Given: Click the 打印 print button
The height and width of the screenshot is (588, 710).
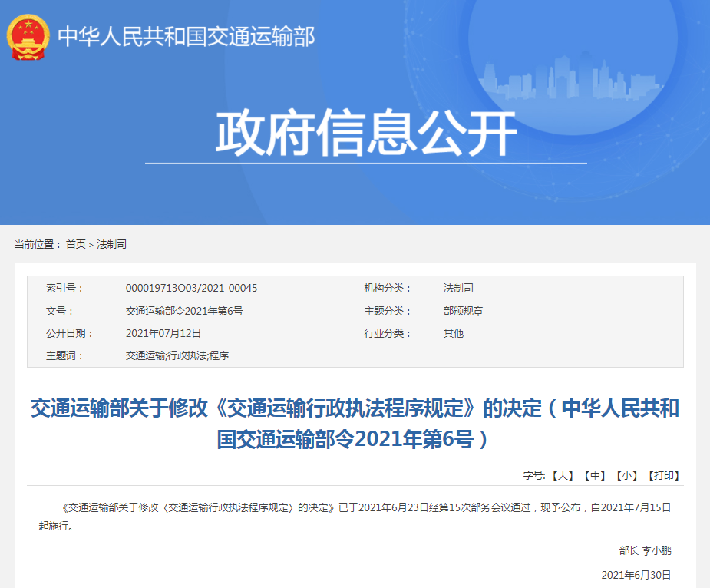Looking at the screenshot, I should (x=663, y=476).
